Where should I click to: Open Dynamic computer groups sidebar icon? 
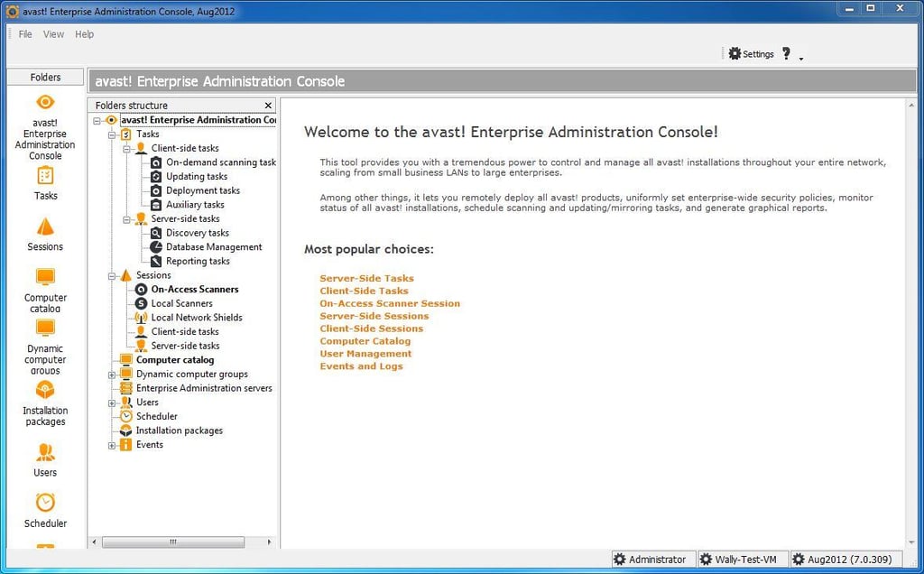[45, 328]
